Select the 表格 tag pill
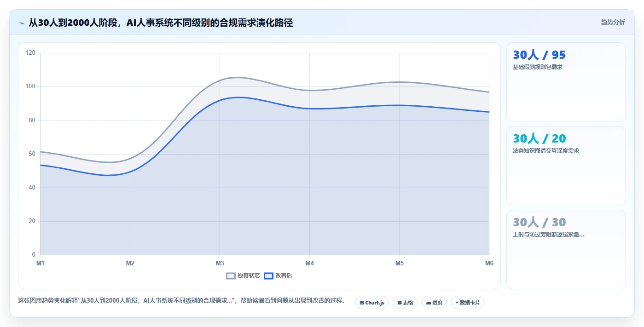 [405, 303]
